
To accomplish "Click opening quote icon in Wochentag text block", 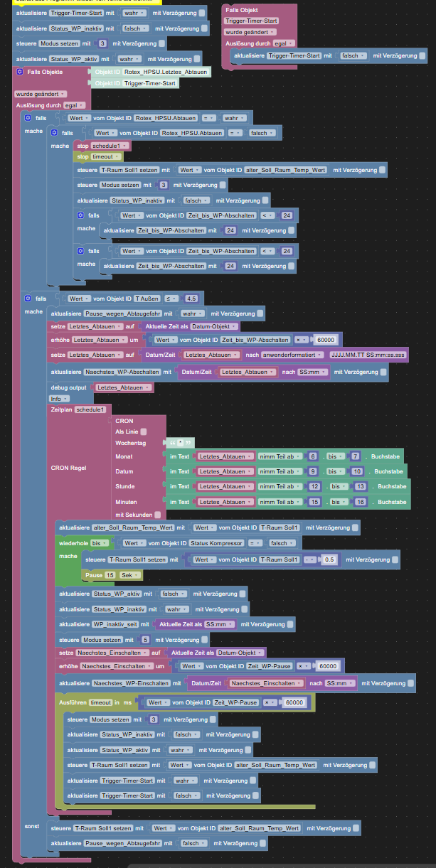I will (172, 442).
